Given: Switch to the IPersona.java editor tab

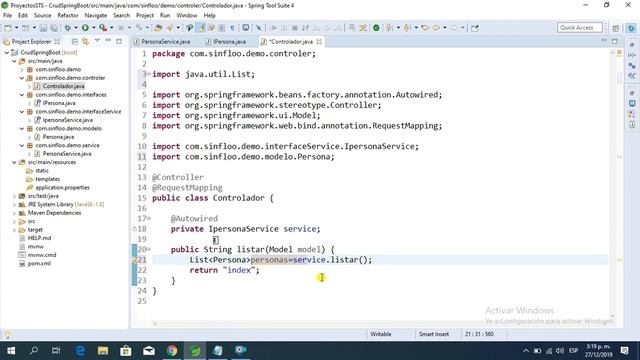Looking at the screenshot, I should coord(229,42).
